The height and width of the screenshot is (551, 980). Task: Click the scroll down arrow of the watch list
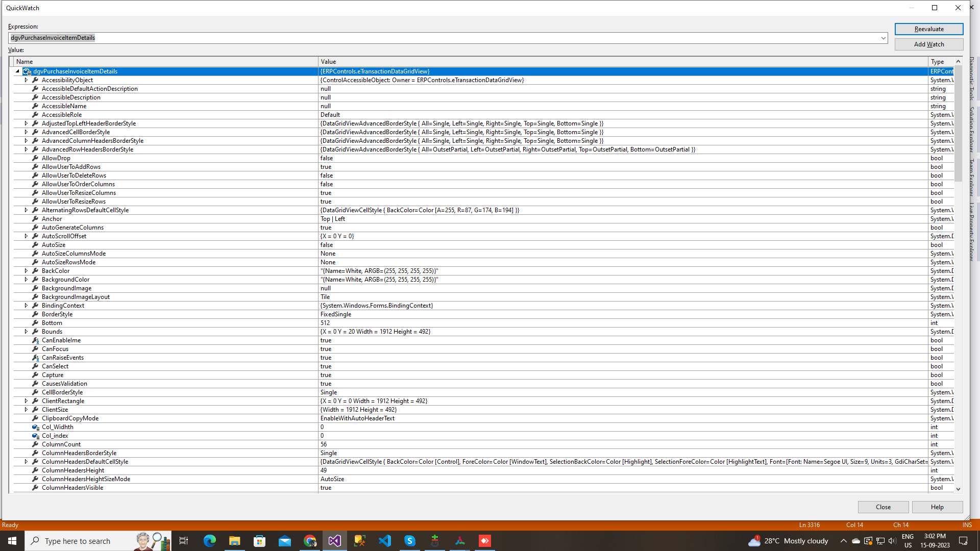click(958, 489)
